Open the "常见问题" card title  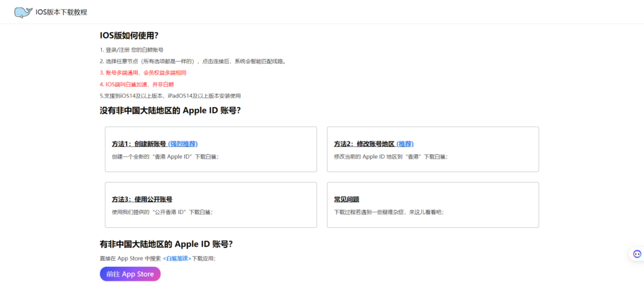tap(347, 199)
